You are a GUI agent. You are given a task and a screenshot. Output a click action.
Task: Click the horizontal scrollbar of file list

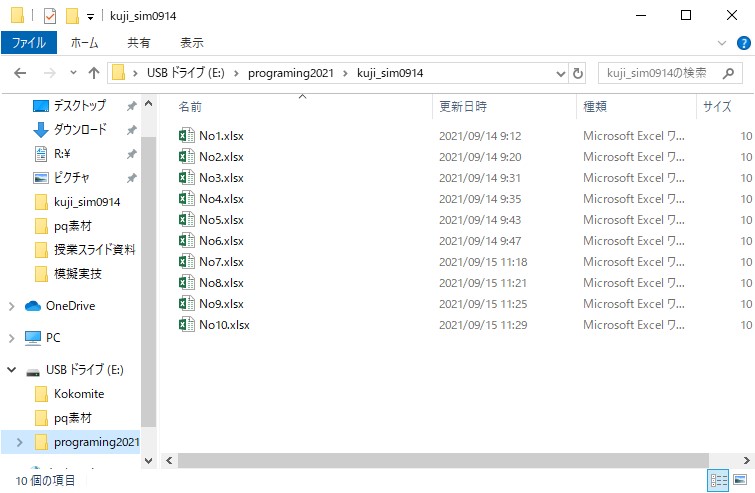pyautogui.click(x=443, y=461)
